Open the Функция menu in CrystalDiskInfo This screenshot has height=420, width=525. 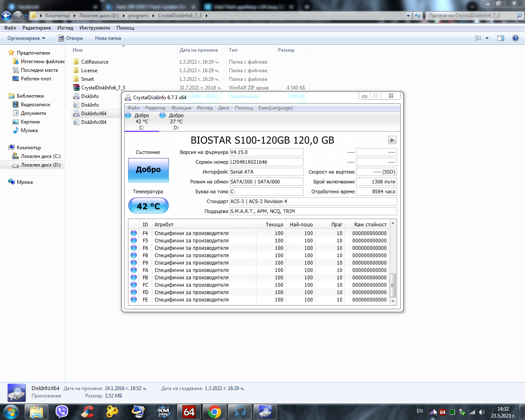click(x=181, y=108)
